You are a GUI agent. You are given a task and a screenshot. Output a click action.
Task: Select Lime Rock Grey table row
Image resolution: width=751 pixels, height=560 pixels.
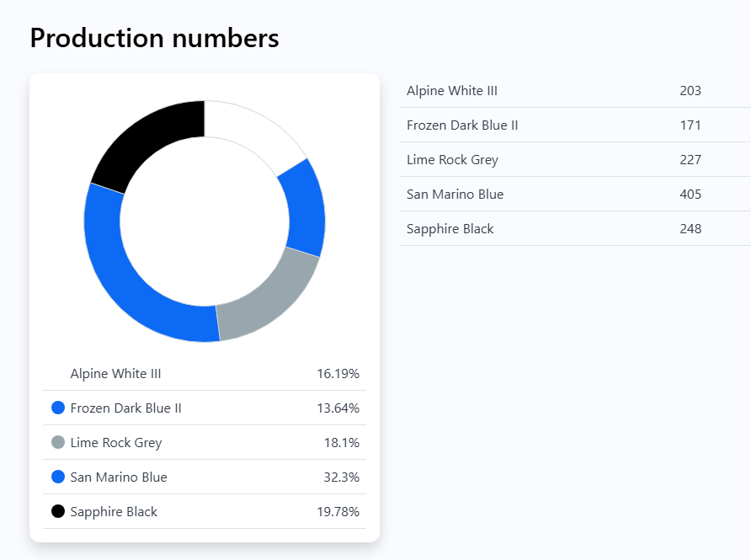click(575, 159)
